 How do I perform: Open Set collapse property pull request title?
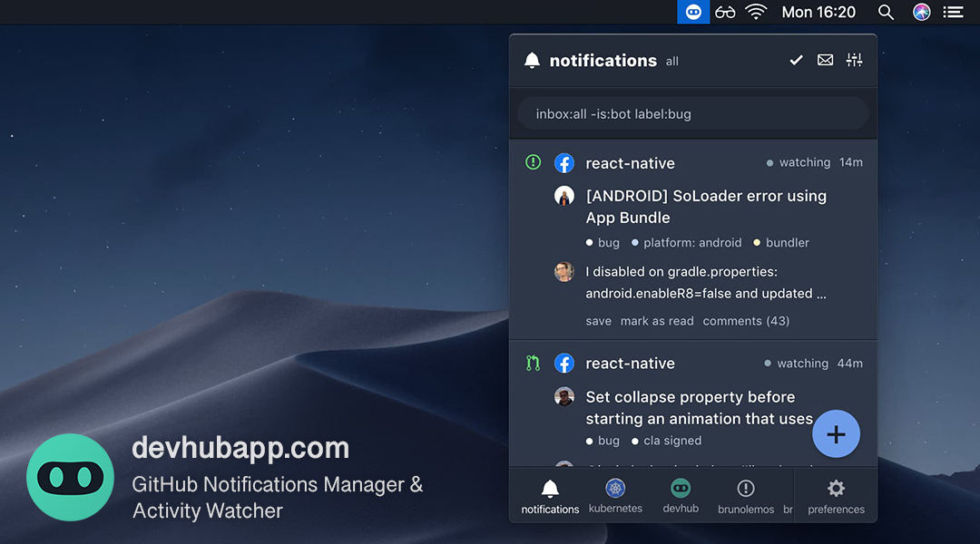pyautogui.click(x=700, y=408)
